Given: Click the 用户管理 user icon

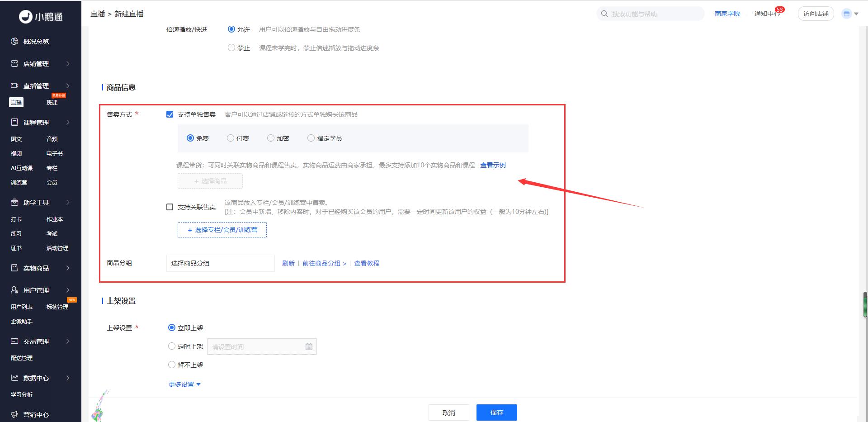Looking at the screenshot, I should 14,290.
